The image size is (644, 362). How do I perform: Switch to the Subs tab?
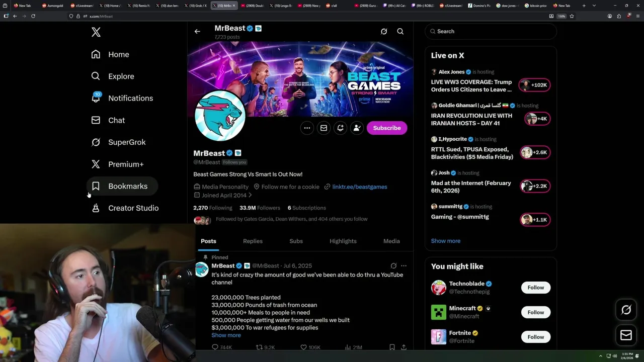coord(296,241)
